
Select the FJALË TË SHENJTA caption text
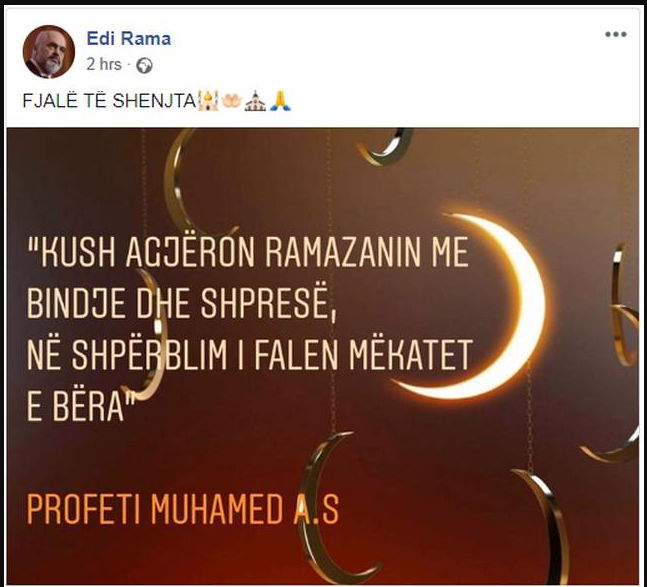point(109,101)
